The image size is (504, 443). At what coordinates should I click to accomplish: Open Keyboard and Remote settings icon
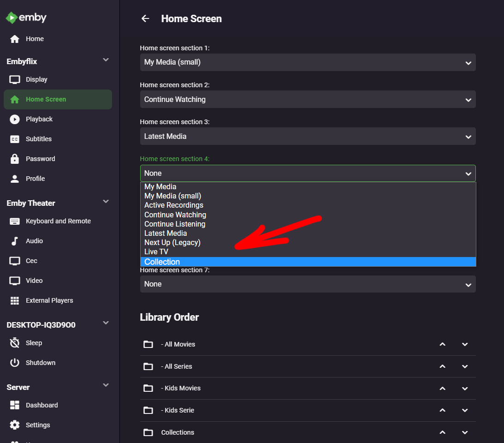[15, 221]
